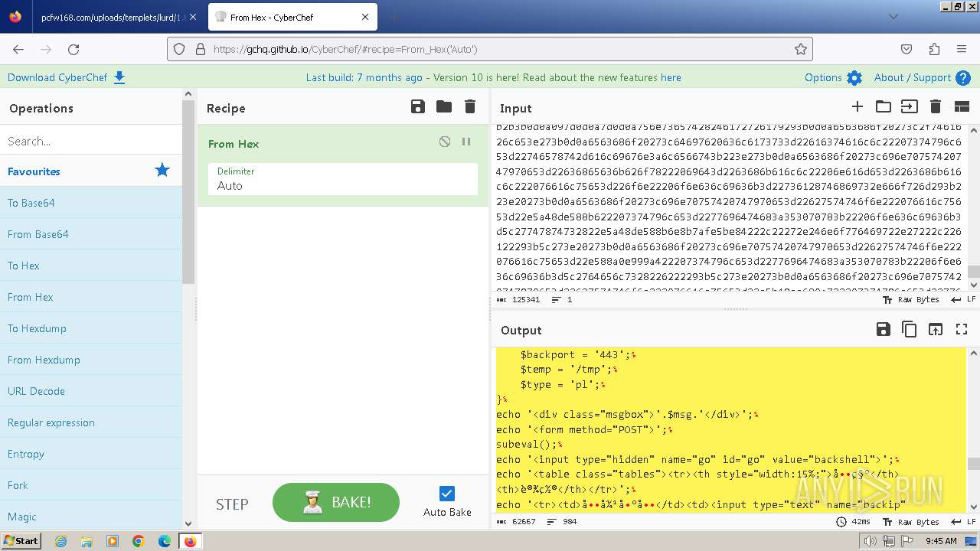Image resolution: width=980 pixels, height=551 pixels.
Task: Select the URL Decode operation
Action: click(x=90, y=391)
